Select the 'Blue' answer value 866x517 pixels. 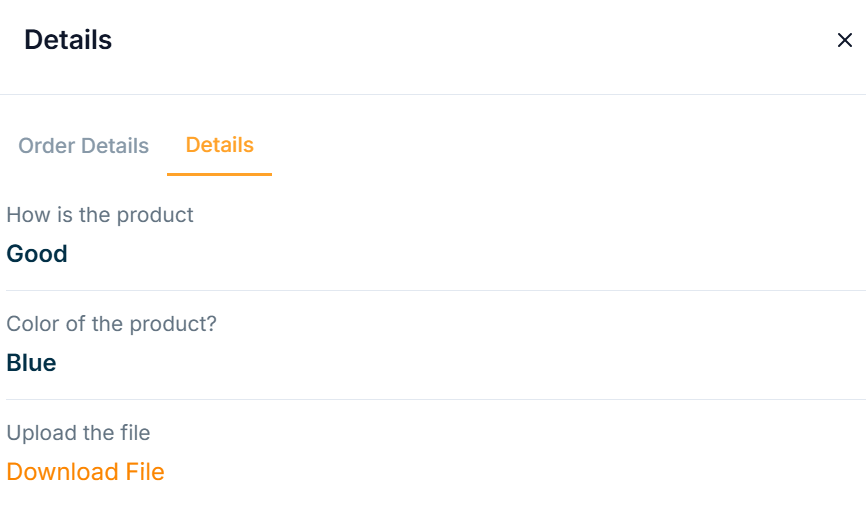(x=31, y=363)
